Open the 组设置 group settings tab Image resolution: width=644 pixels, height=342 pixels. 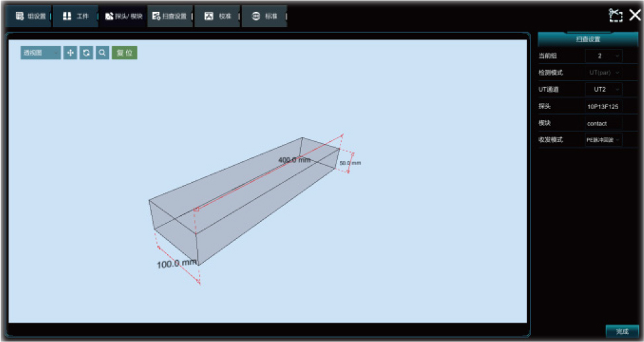29,17
